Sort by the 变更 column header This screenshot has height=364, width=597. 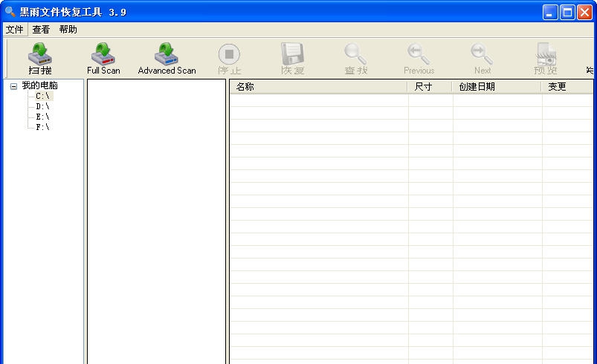point(567,87)
